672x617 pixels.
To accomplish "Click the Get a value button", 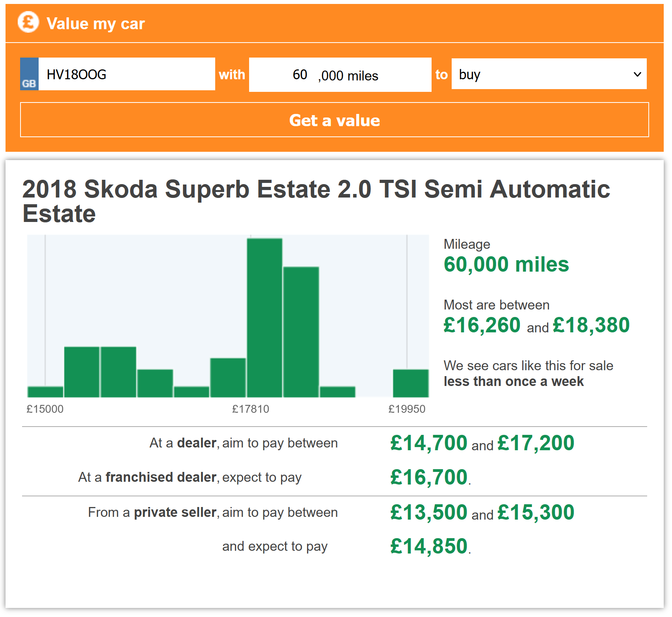I will tap(335, 120).
